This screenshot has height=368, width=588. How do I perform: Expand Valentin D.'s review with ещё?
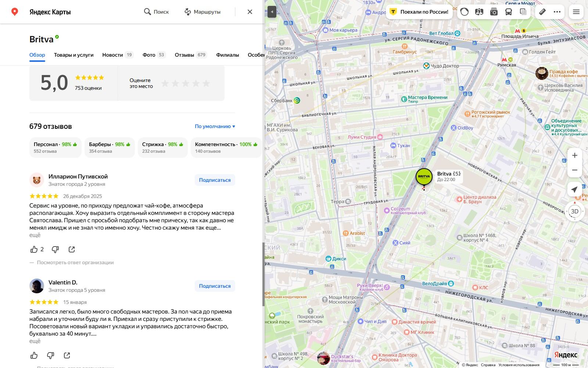pos(35,341)
